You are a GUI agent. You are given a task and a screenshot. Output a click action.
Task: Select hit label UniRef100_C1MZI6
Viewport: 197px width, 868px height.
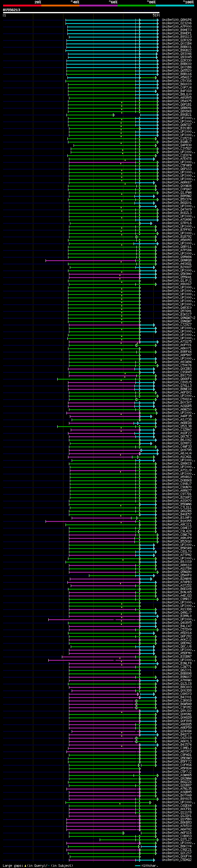point(177,138)
